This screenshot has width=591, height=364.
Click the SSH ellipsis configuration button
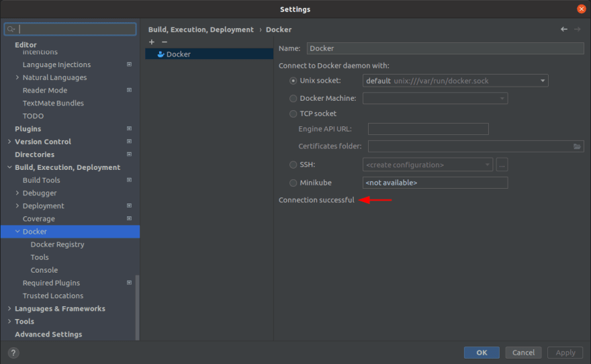[x=502, y=165]
